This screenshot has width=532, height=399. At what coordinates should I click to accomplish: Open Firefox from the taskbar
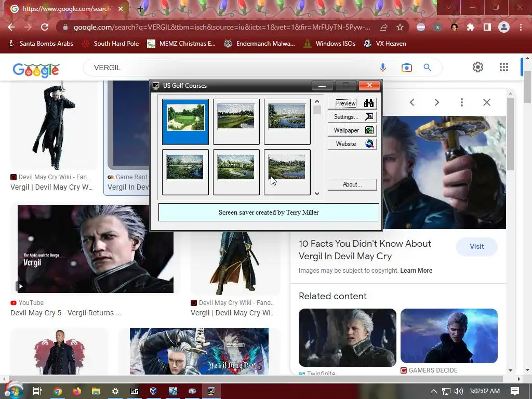tap(77, 391)
